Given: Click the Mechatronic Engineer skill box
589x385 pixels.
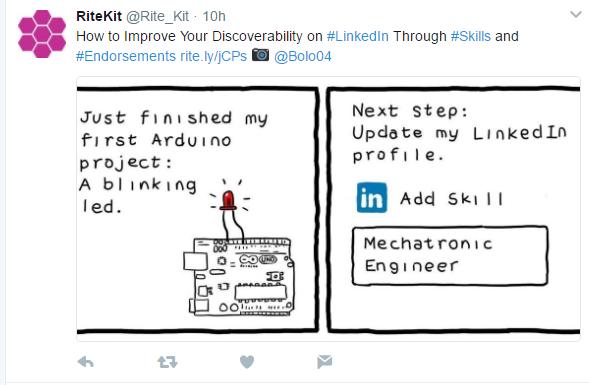Looking at the screenshot, I should point(450,256).
